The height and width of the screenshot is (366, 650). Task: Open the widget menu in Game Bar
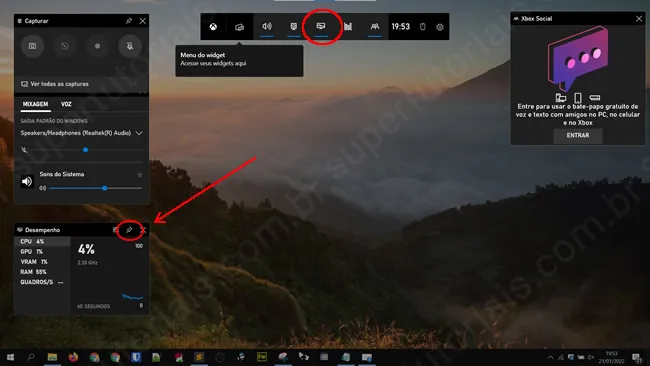(x=240, y=27)
